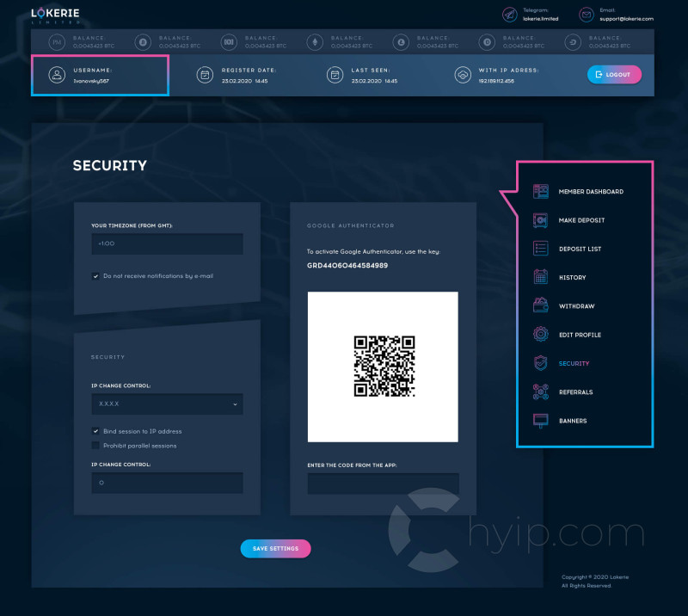Click the Save Settings button
Viewport: 688px width, 616px height.
click(x=275, y=548)
